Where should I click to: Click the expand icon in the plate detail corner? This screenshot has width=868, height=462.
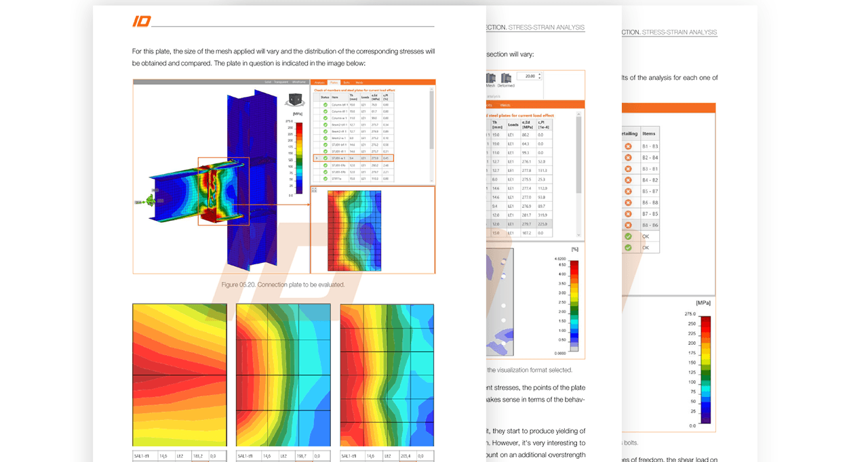[x=314, y=190]
